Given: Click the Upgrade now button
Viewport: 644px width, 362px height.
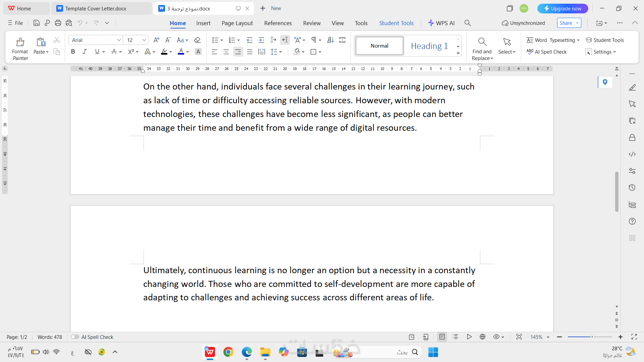Looking at the screenshot, I should pos(562,8).
